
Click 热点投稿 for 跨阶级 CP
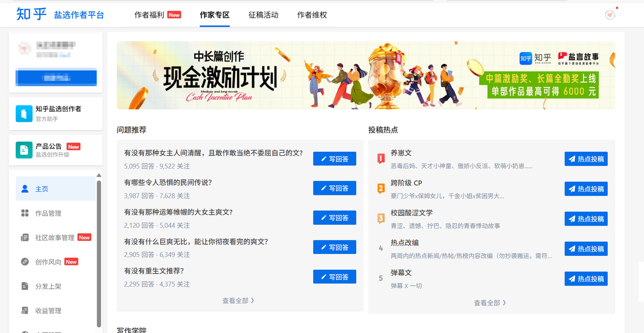[586, 189]
